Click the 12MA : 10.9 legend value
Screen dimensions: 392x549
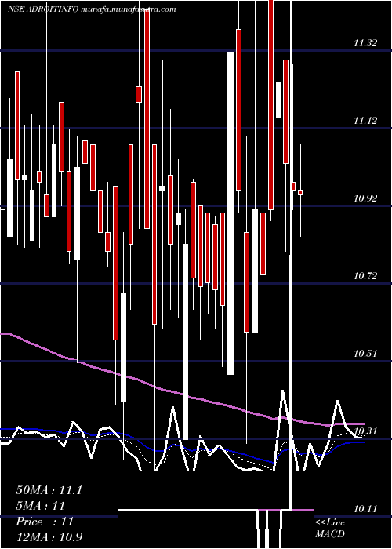49,536
